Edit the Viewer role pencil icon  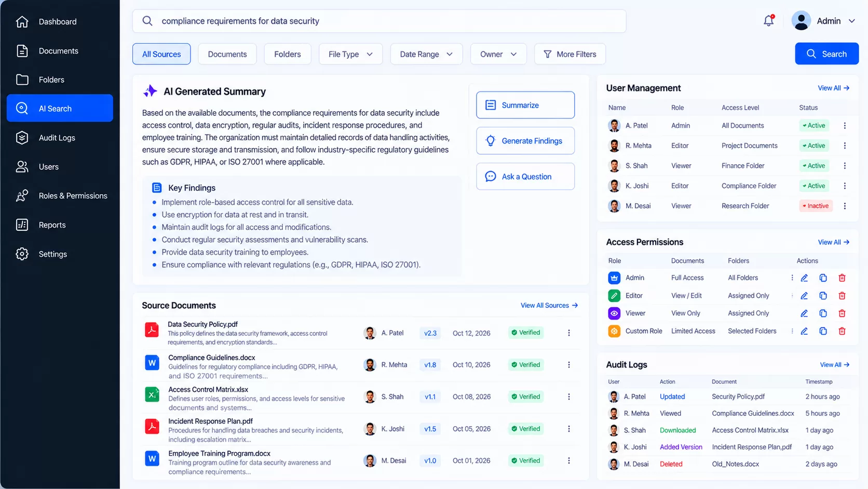804,313
